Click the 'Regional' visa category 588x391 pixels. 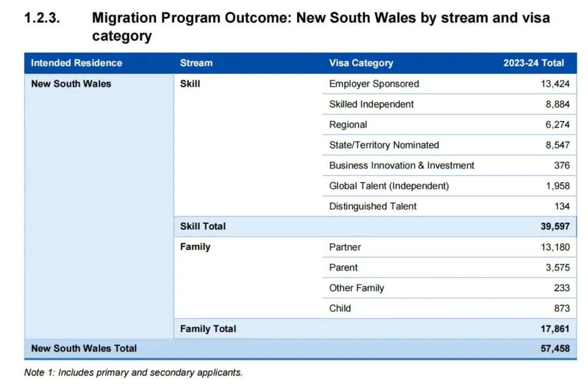pyautogui.click(x=348, y=125)
